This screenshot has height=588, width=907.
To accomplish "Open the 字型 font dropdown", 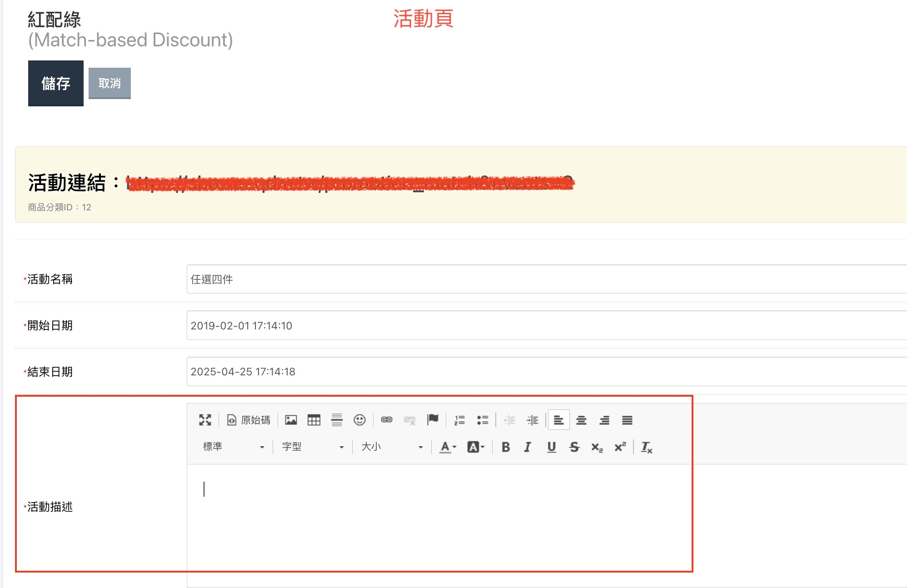I will pos(312,447).
